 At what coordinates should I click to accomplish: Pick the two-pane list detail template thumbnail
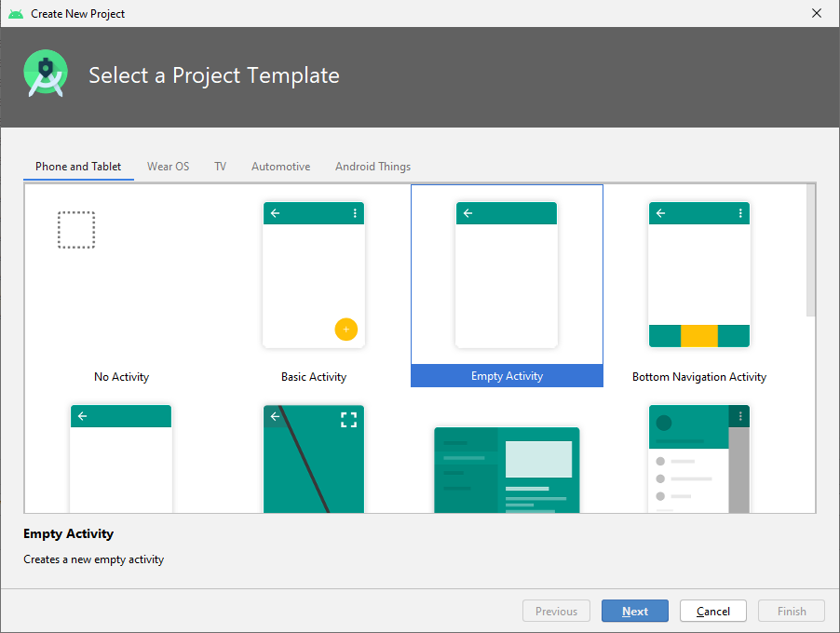[507, 469]
